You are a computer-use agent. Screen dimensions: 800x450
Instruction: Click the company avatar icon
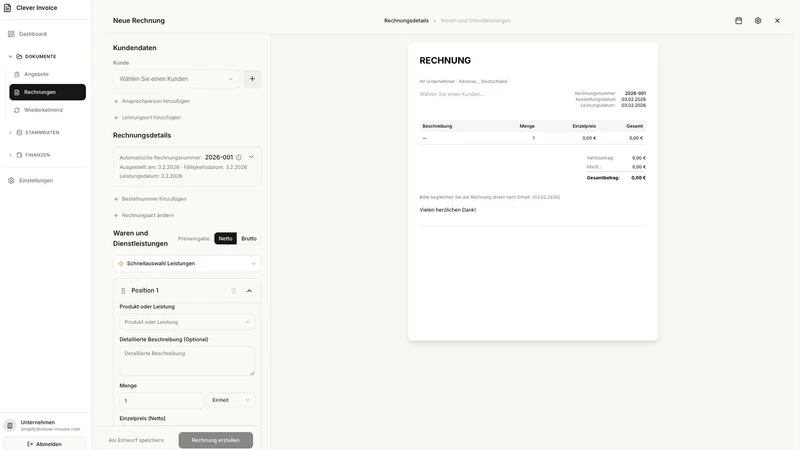point(10,426)
